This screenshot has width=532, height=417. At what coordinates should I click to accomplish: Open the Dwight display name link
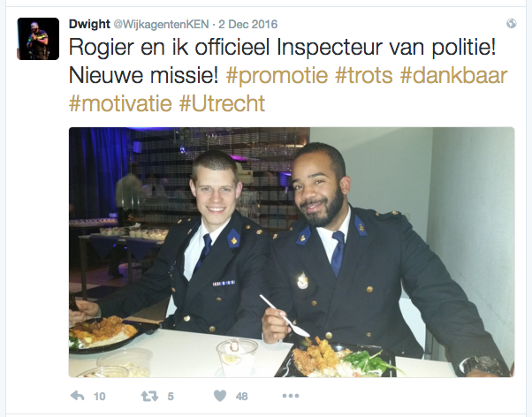coord(89,24)
